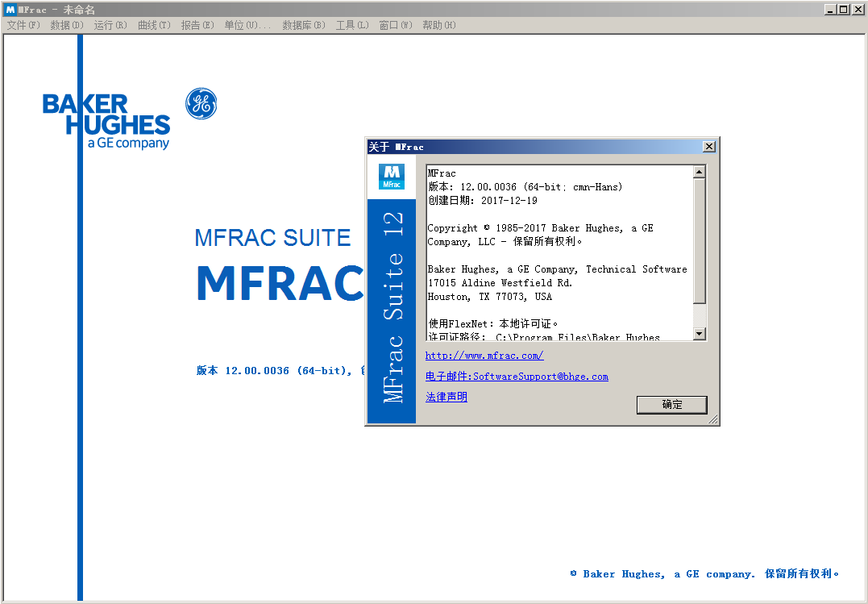
Task: Click the splash version text 版本 12.00.0036
Action: pos(280,371)
